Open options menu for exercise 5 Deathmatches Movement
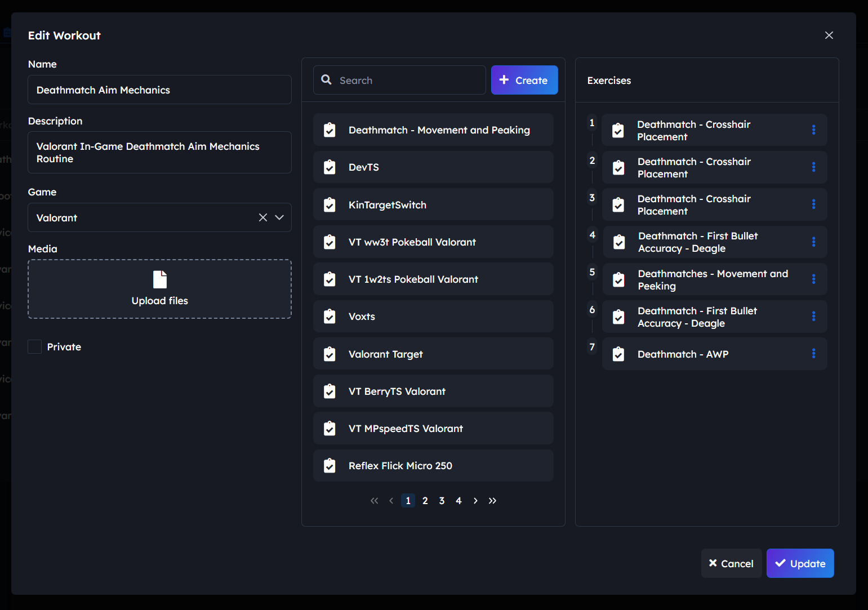 click(x=813, y=279)
